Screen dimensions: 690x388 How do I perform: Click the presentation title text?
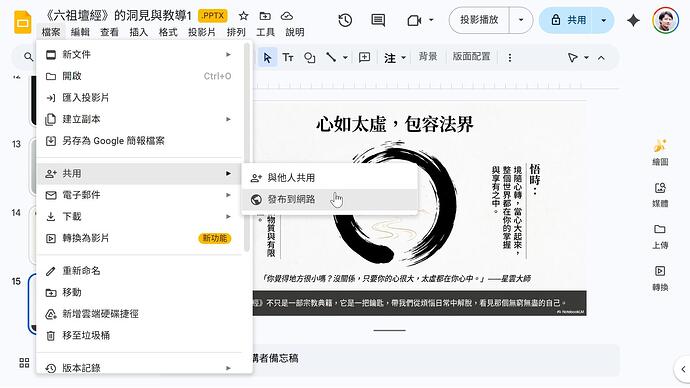118,16
